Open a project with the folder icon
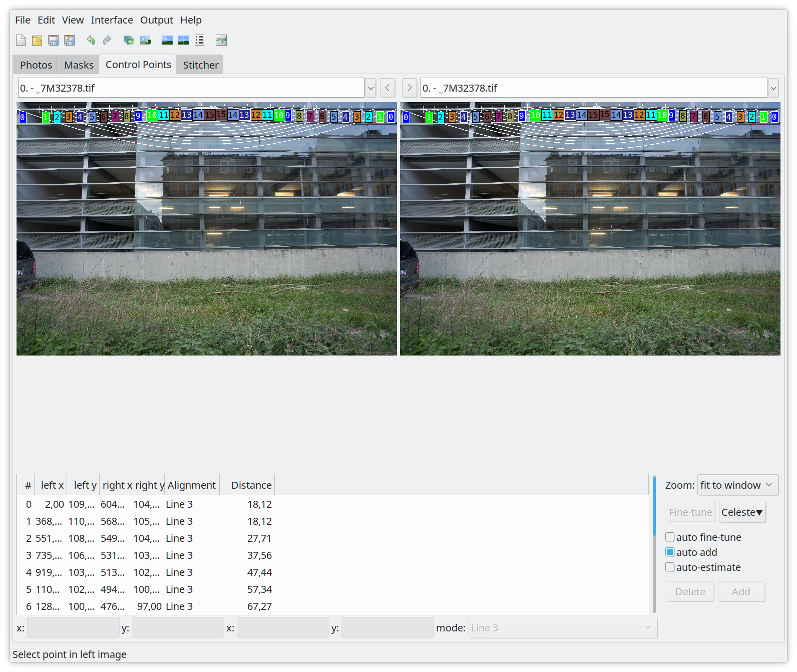The image size is (797, 672). pyautogui.click(x=37, y=40)
